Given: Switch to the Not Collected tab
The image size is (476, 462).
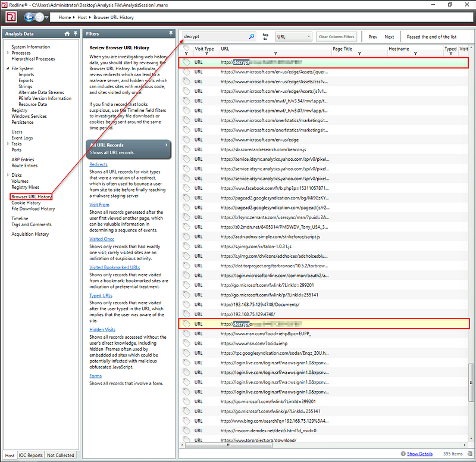Looking at the screenshot, I should (x=61, y=455).
